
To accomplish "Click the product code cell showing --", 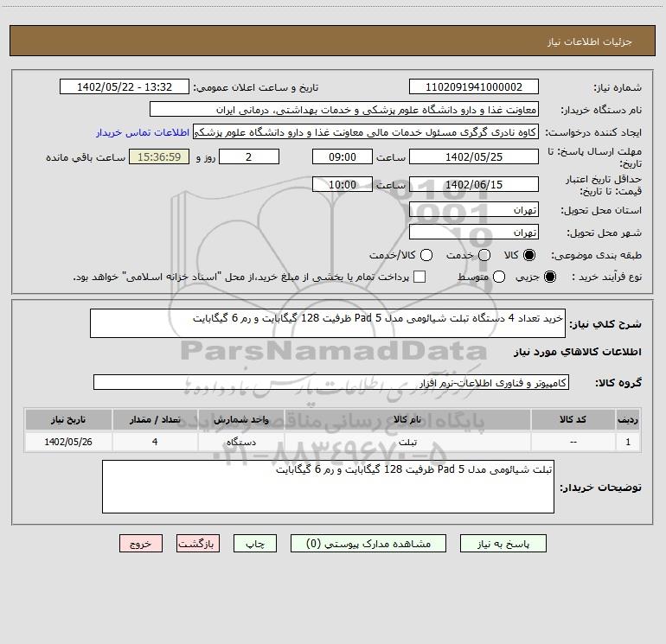I will point(573,442).
